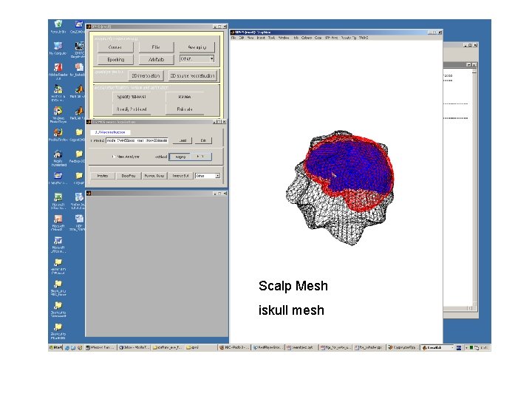Switch to the spm5 folder taskbar item
The image size is (532, 399).
point(200,348)
